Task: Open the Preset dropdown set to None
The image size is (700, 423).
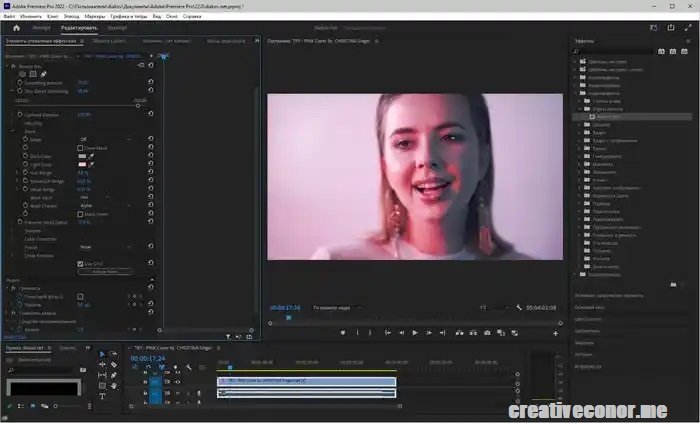Action: click(x=105, y=247)
